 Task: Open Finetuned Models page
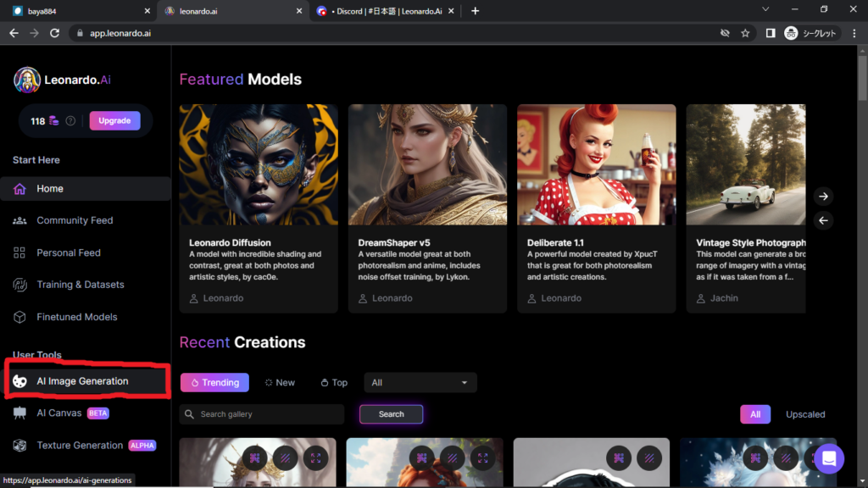(x=76, y=317)
